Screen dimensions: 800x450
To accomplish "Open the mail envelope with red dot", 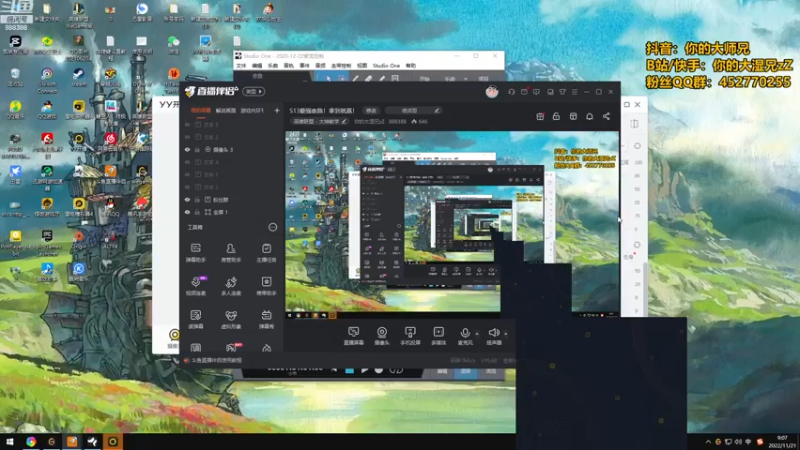I will click(524, 92).
